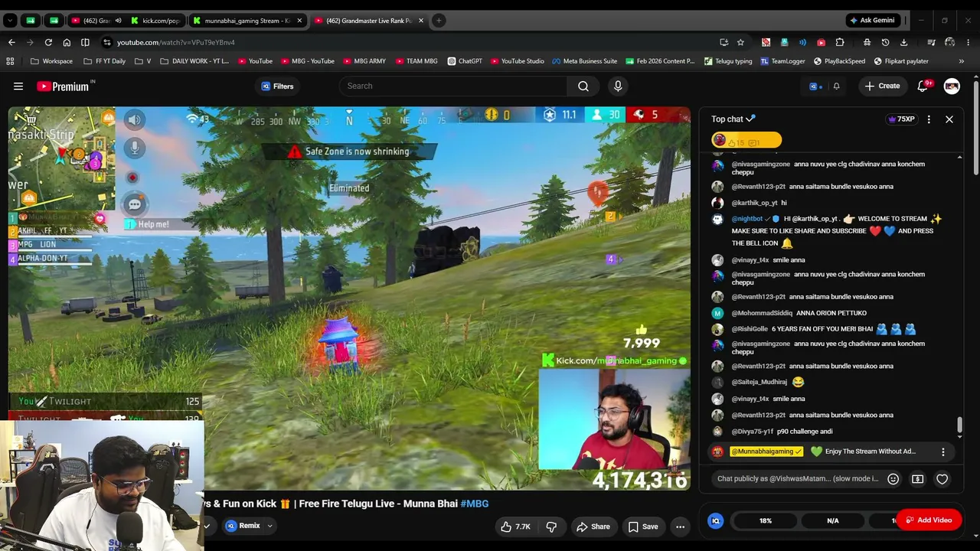This screenshot has height=551, width=980.
Task: Open YouTube notifications bell
Action: (923, 86)
